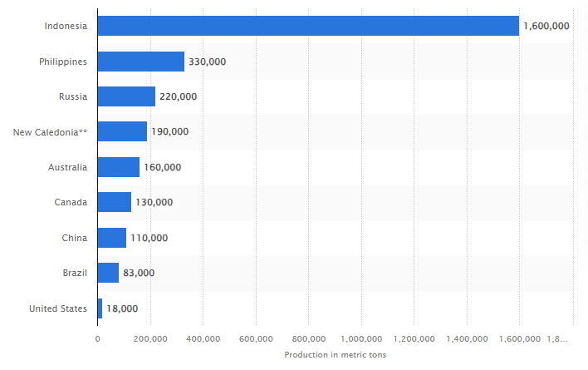Select the Brazil bar
The height and width of the screenshot is (370, 588).
point(108,273)
